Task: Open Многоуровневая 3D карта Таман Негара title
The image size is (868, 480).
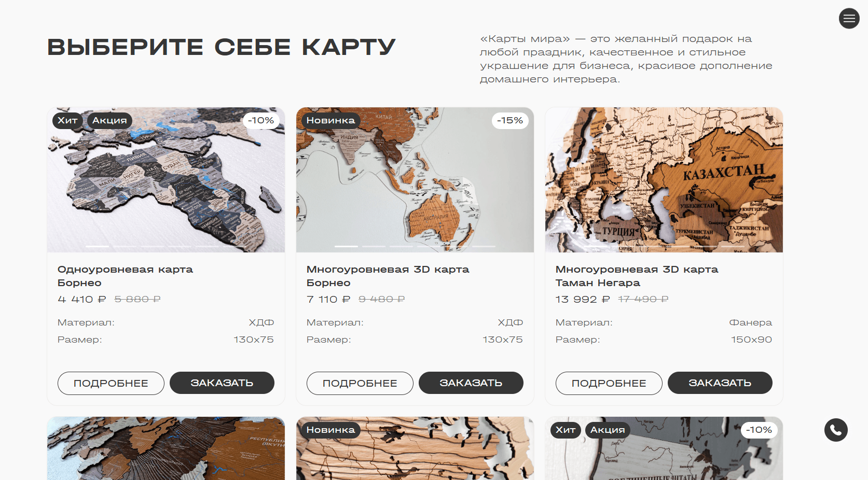Action: coord(637,276)
